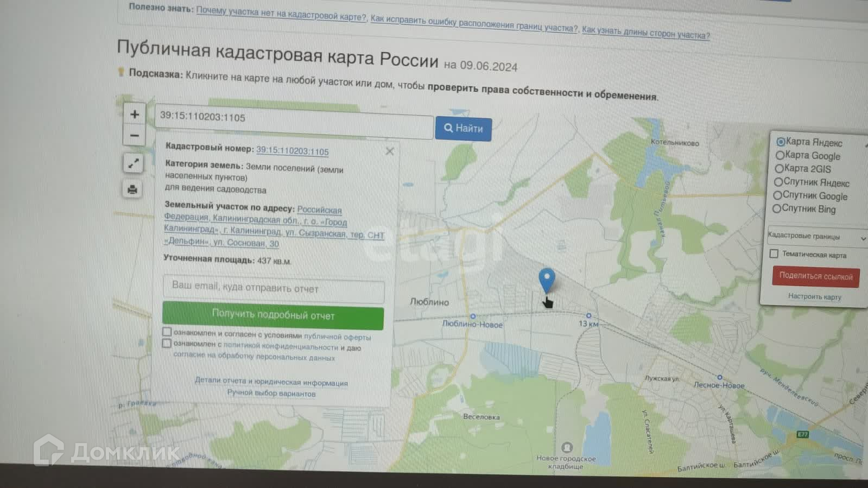Open the land plot address link
Viewport: 868px width, 488px height.
(x=274, y=226)
